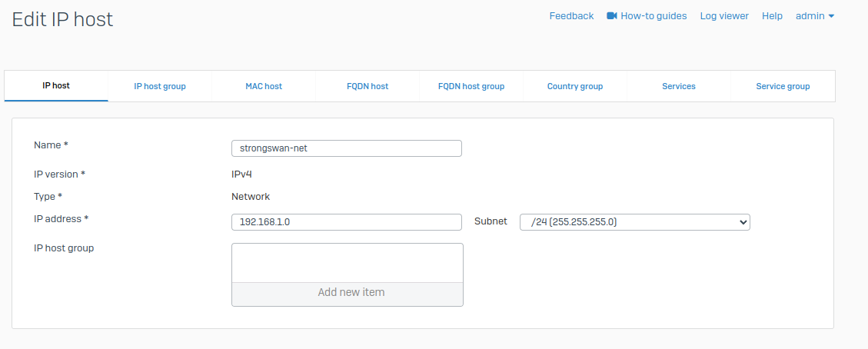The height and width of the screenshot is (349, 868).
Task: Switch to the Services tab
Action: point(679,86)
